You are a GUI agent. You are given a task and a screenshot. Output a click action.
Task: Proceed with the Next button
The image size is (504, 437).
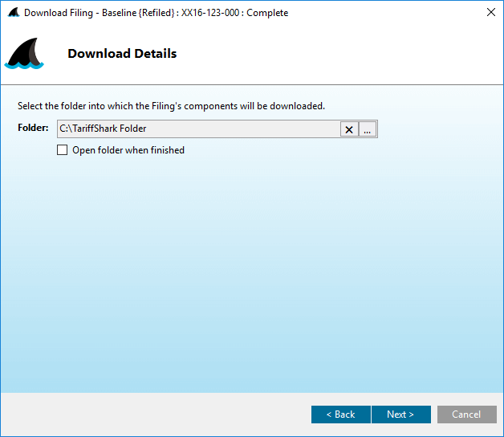tap(400, 415)
